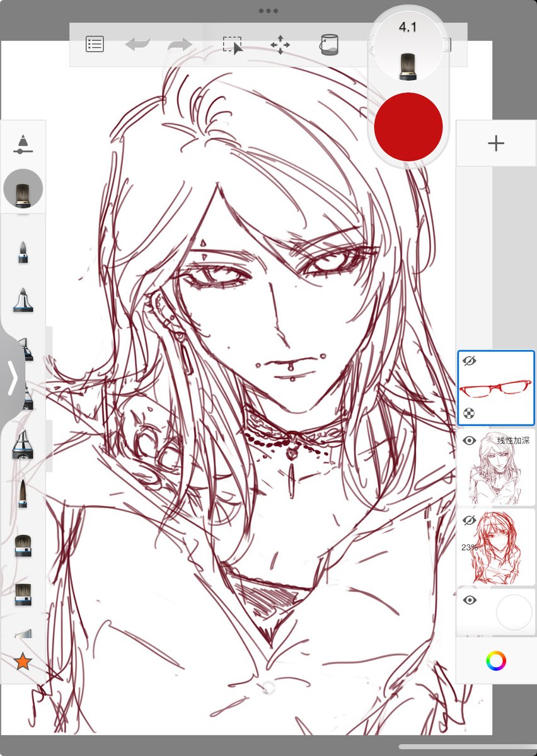This screenshot has height=756, width=537.
Task: Activate the transform move tool
Action: tap(280, 45)
